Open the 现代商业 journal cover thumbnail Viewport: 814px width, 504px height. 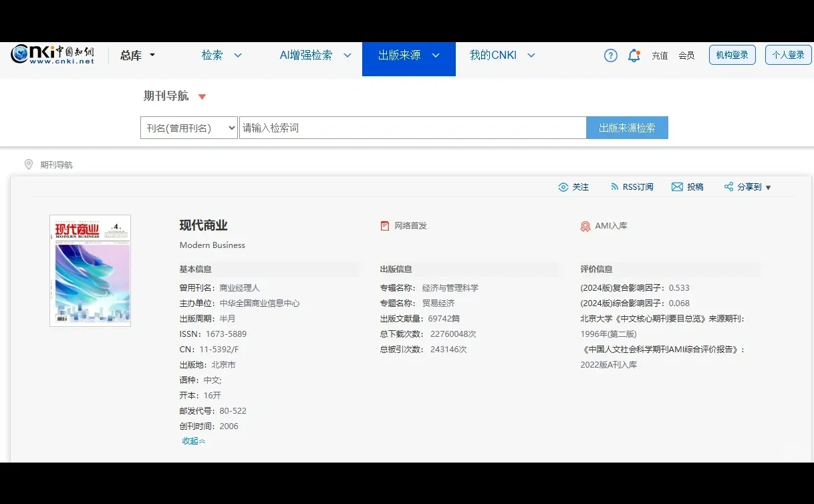tap(90, 271)
